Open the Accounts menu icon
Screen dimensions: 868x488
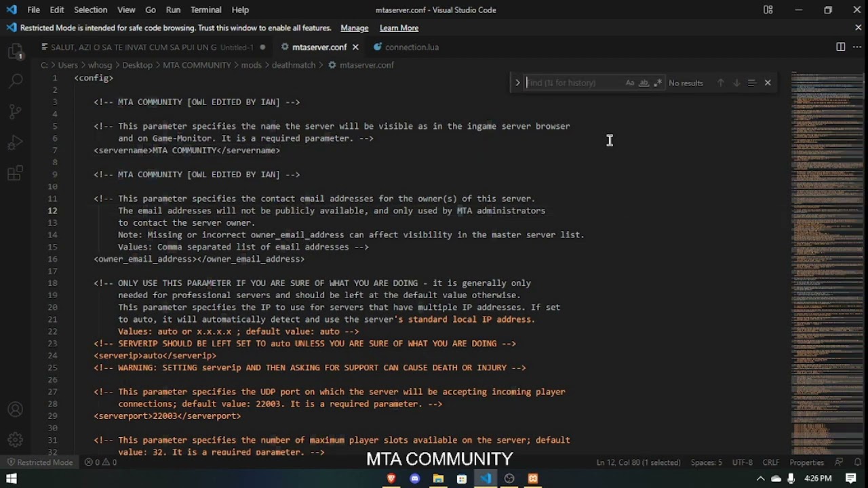[x=15, y=409]
